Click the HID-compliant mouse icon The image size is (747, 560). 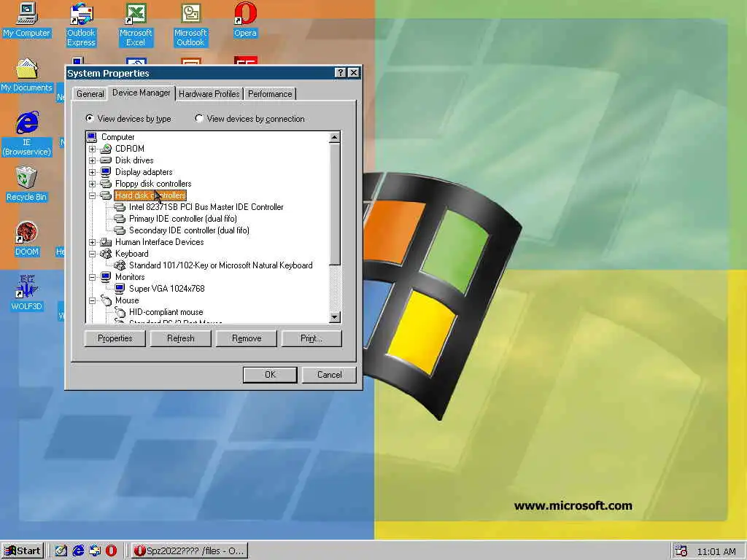pos(120,312)
